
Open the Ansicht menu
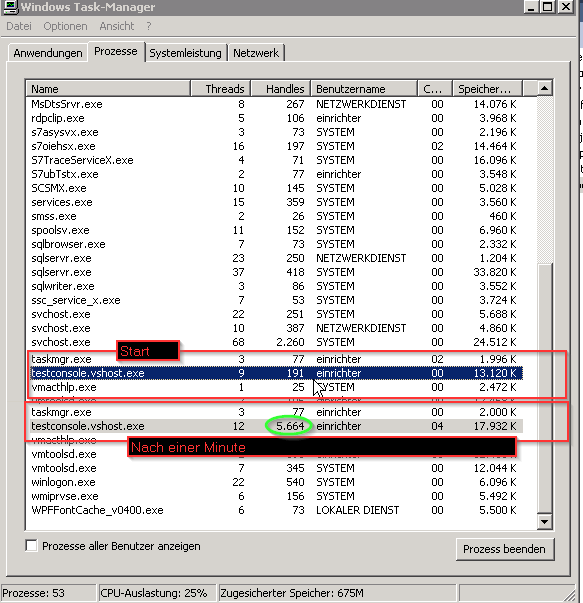[x=117, y=26]
